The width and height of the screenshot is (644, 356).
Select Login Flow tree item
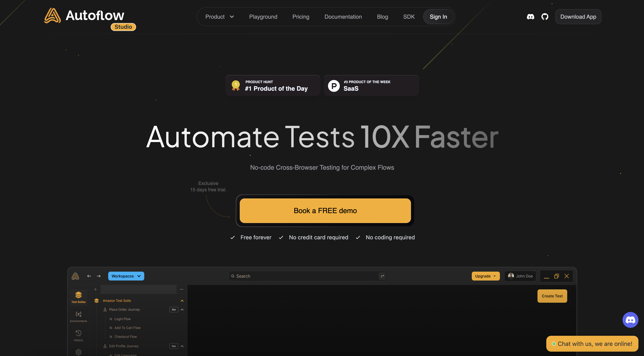123,319
